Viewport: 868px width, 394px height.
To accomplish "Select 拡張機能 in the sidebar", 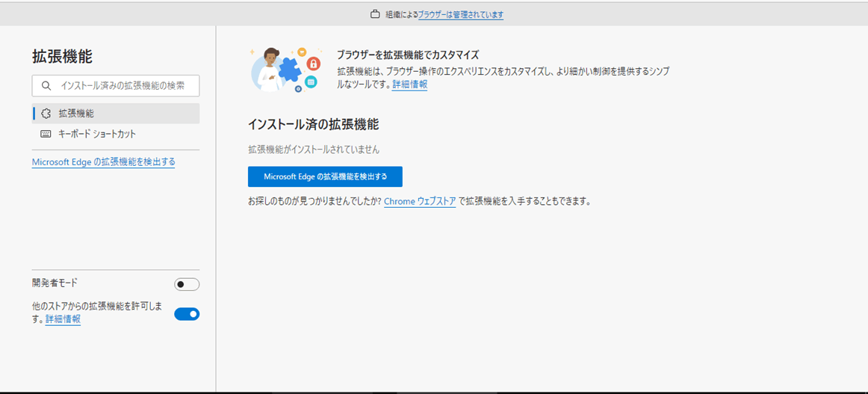I will coord(116,114).
